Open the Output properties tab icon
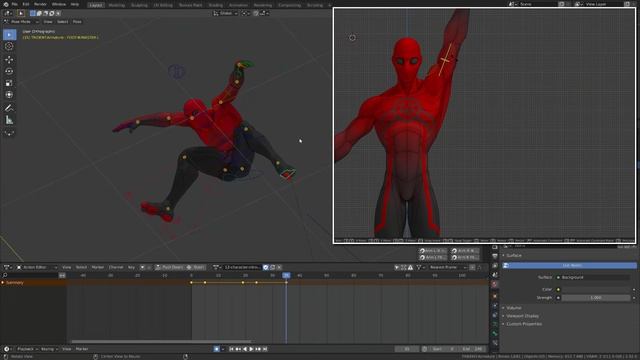 pos(495,256)
